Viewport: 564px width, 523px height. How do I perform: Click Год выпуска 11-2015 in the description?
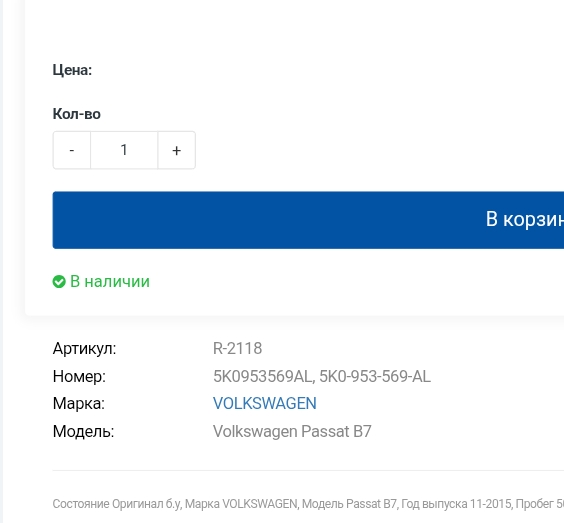coord(456,504)
